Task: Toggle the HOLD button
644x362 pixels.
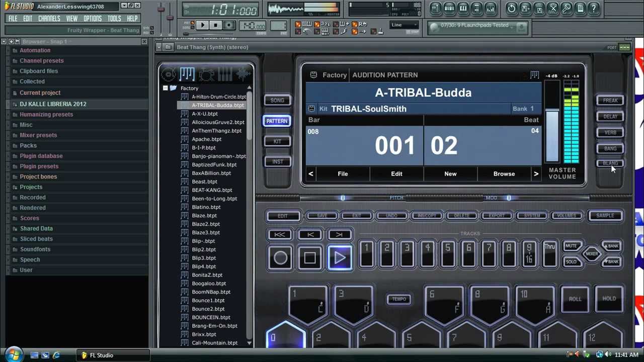Action: [x=609, y=299]
